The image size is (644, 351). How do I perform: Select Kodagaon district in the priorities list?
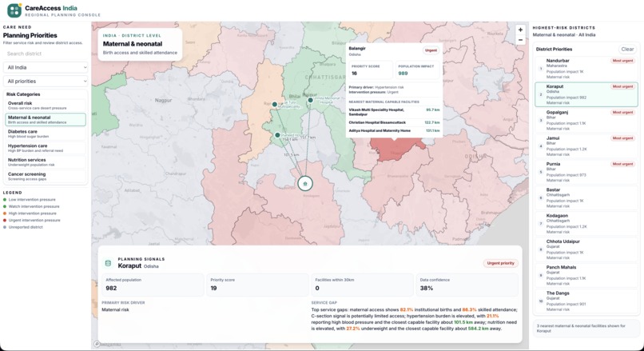pyautogui.click(x=586, y=224)
